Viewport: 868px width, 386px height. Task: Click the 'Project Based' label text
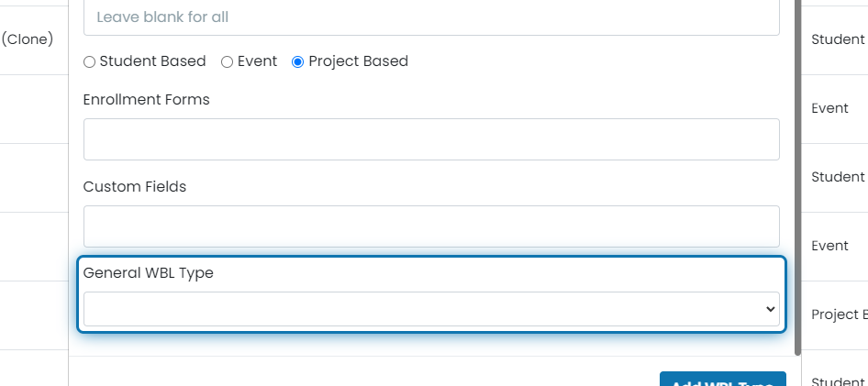coord(358,61)
